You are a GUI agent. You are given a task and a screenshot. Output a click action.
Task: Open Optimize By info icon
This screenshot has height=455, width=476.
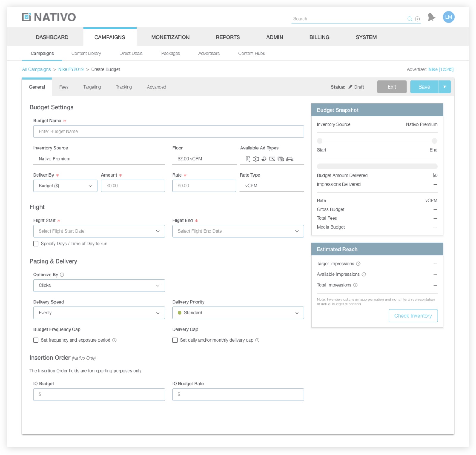click(x=62, y=275)
